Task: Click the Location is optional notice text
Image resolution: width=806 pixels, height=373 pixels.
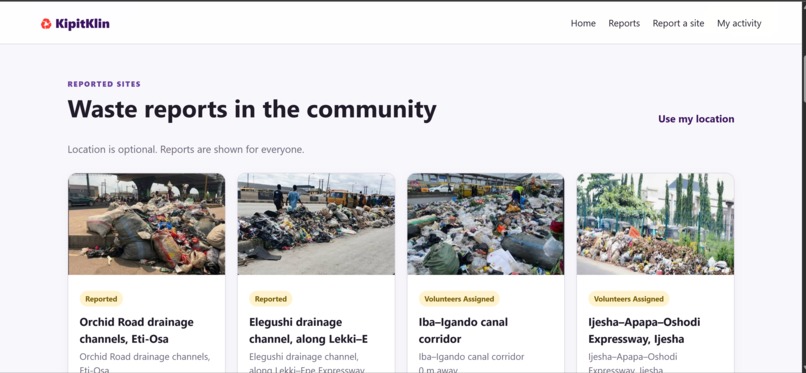Action: [x=186, y=150]
